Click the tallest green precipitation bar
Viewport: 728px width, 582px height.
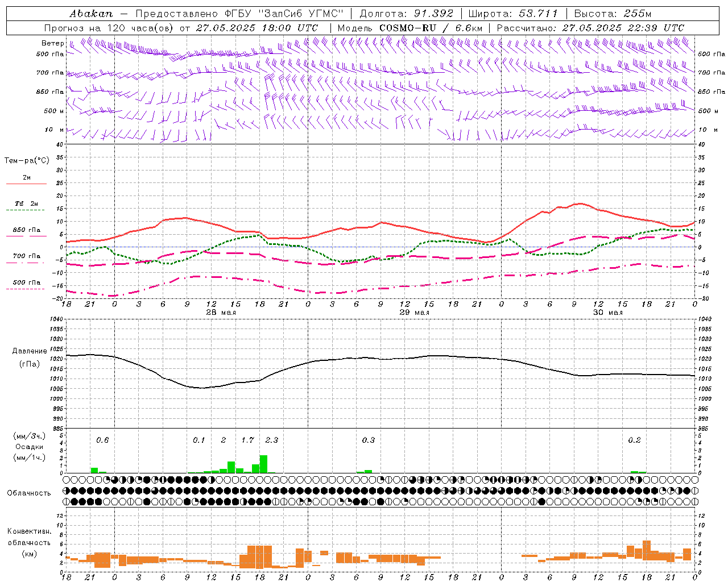click(263, 464)
